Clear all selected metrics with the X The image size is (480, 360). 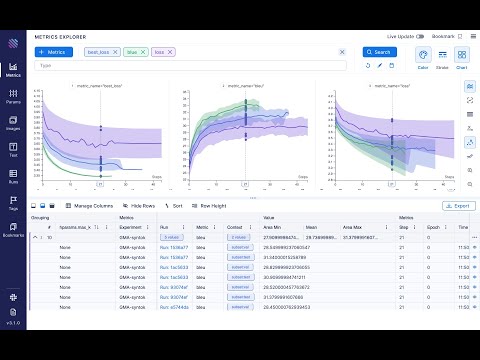point(342,52)
